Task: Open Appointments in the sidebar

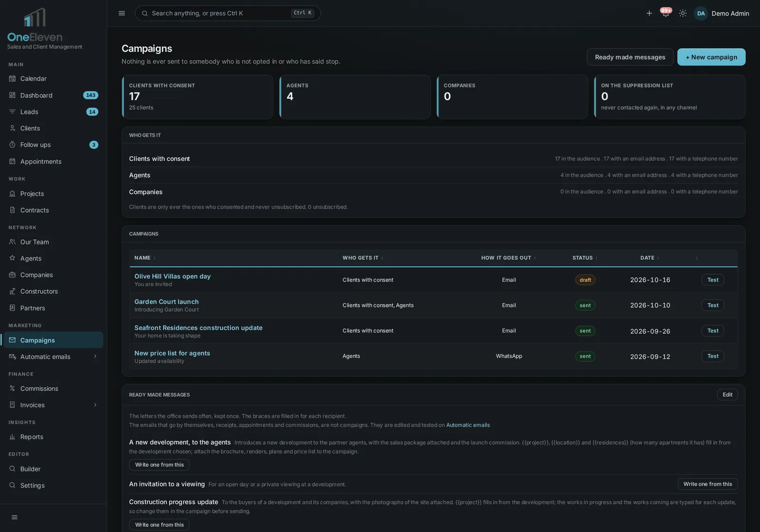Action: click(52, 161)
